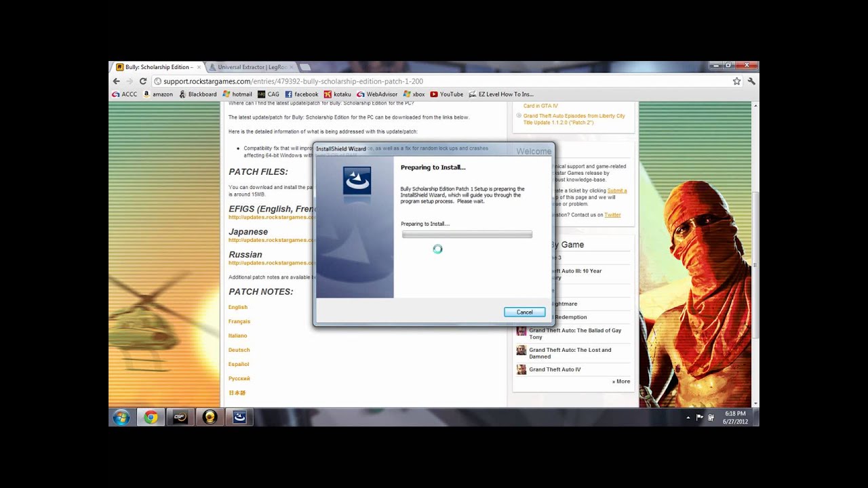Open the xbox bookmark
Viewport: 868px width, 488px height.
pos(414,94)
